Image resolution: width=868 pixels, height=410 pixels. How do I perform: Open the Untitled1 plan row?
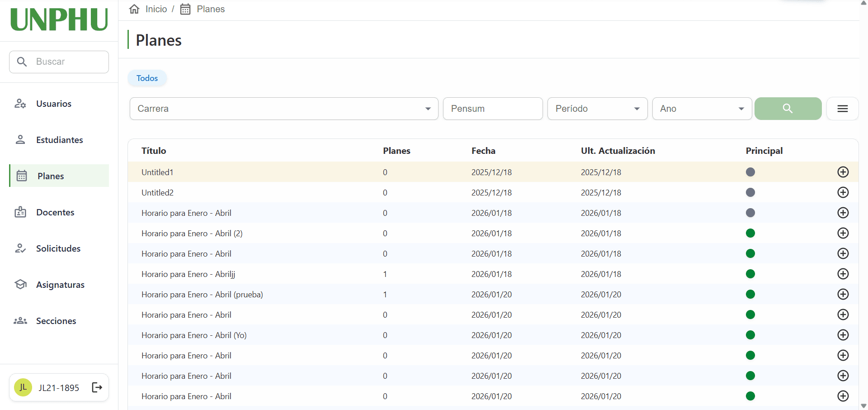pos(493,172)
